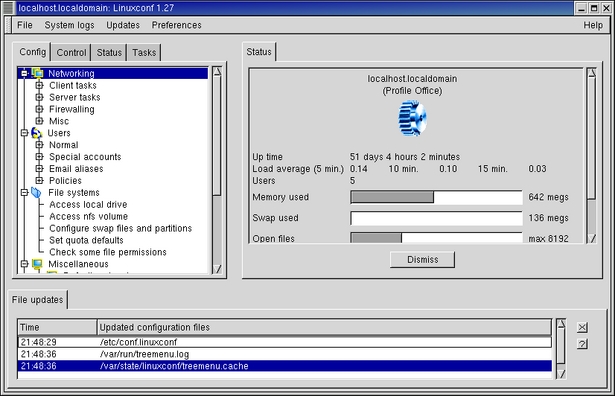Switch to the Control tab
615x396 pixels.
click(x=71, y=53)
